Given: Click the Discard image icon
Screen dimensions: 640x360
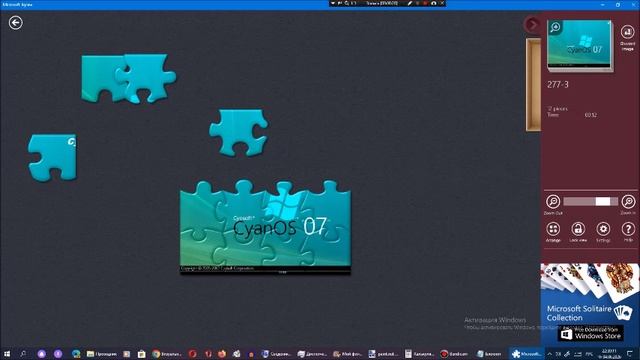Looking at the screenshot, I should click(627, 32).
